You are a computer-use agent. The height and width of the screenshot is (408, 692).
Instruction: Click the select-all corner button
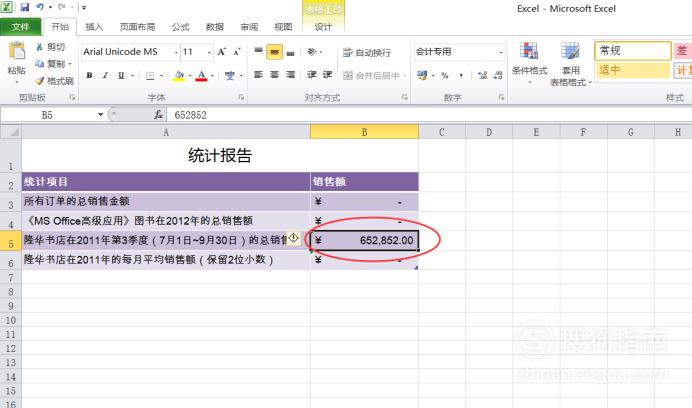pyautogui.click(x=11, y=132)
